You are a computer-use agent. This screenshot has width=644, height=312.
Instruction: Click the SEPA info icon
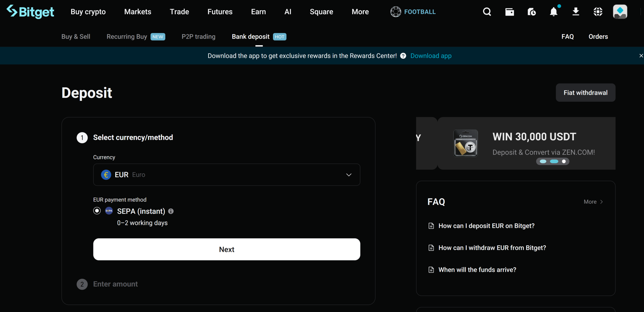click(x=171, y=211)
